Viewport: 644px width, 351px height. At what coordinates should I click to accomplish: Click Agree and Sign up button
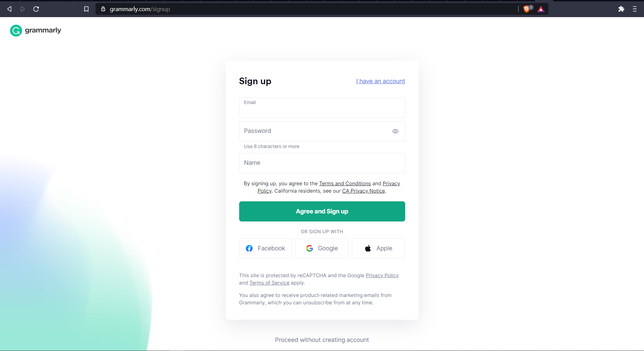tap(322, 211)
